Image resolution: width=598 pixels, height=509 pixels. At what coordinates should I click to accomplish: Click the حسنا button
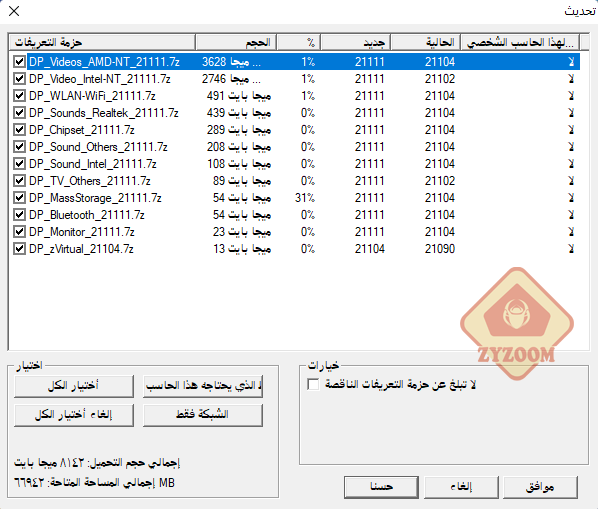(x=381, y=487)
